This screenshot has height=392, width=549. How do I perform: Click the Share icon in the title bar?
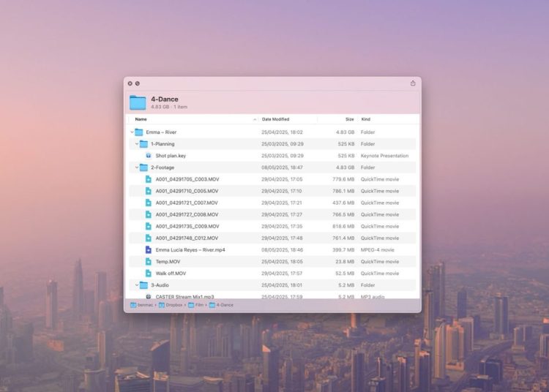click(x=413, y=83)
